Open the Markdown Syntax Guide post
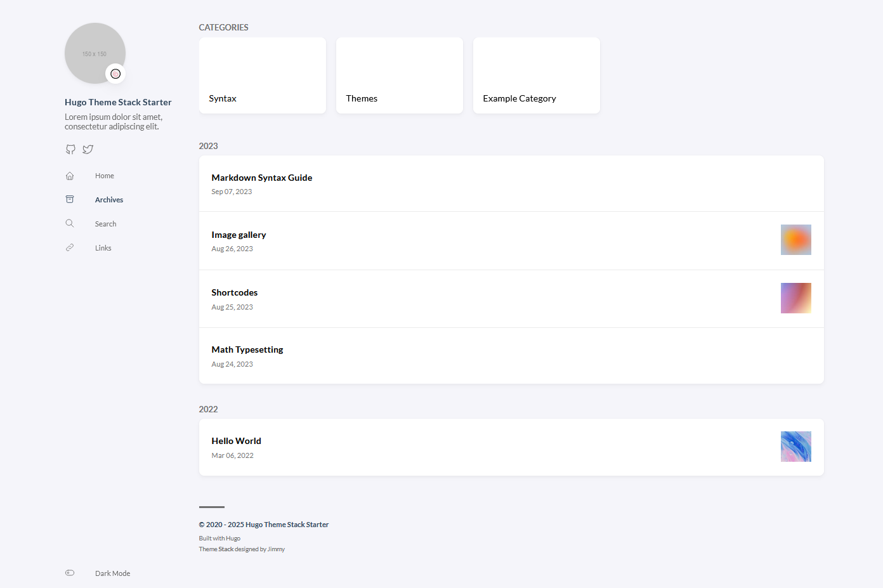Viewport: 883px width, 588px height. tap(261, 178)
